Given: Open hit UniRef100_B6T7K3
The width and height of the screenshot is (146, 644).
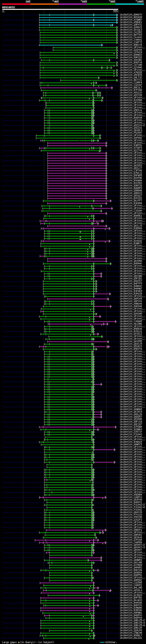Looking at the screenshot, I should point(131,35).
